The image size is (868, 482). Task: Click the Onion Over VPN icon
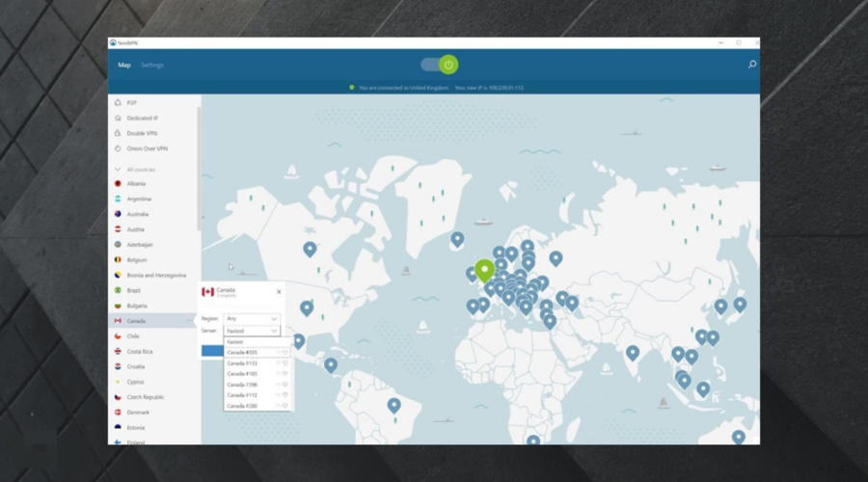[118, 148]
